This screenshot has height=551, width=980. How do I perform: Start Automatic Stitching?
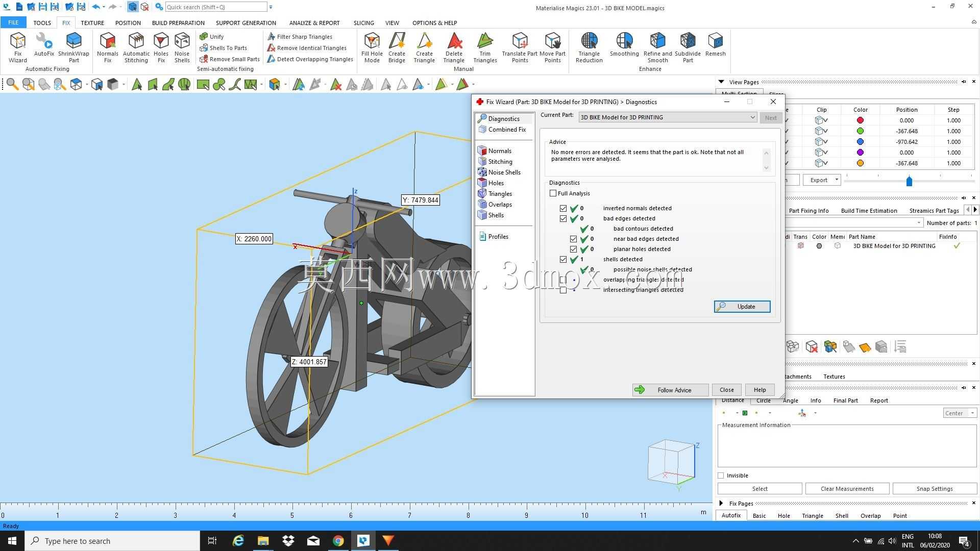tap(136, 47)
